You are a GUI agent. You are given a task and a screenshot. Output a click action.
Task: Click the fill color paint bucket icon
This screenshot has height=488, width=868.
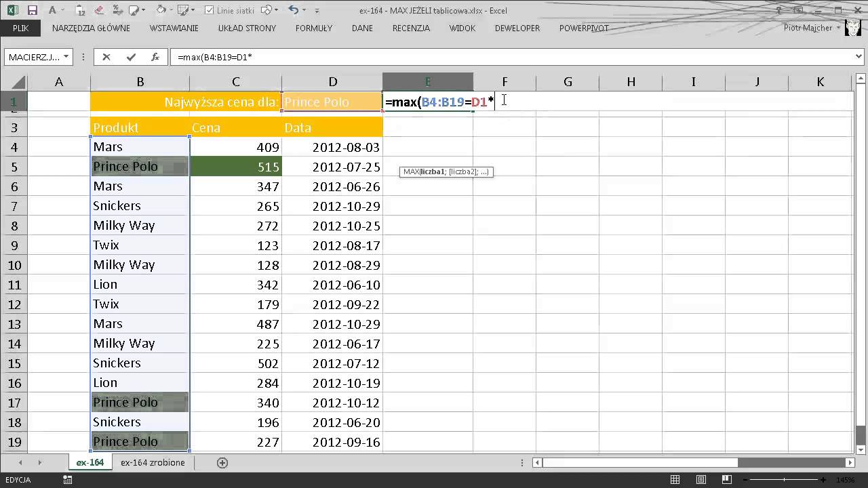[x=161, y=10]
